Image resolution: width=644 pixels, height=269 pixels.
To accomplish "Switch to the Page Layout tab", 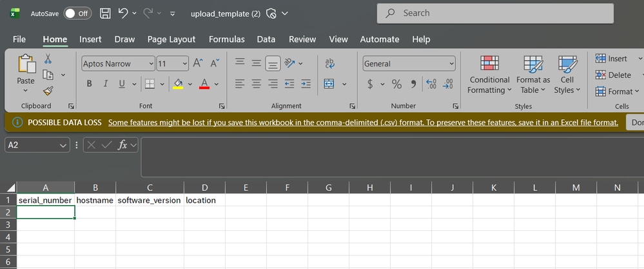I will 171,39.
